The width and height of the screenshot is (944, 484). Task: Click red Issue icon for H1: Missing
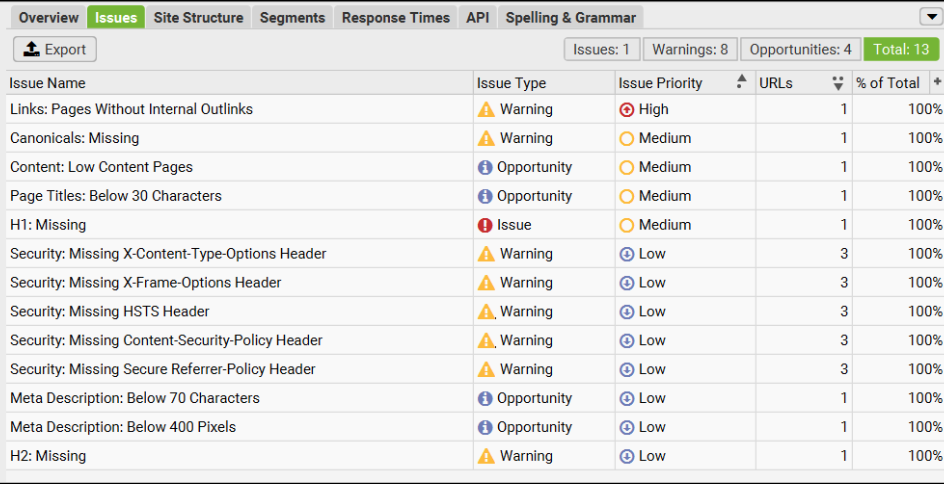point(486,226)
